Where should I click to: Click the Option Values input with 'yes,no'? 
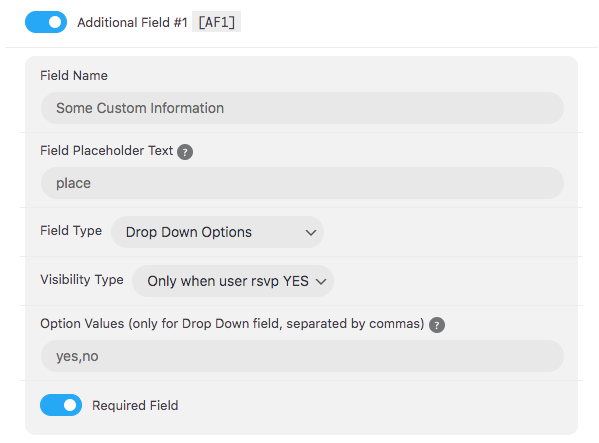302,356
